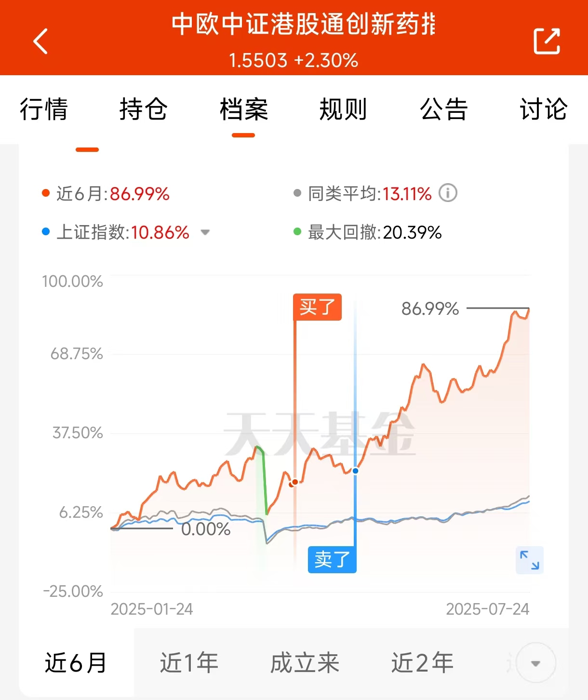
Task: Tap the share icon in header
Action: point(547,41)
